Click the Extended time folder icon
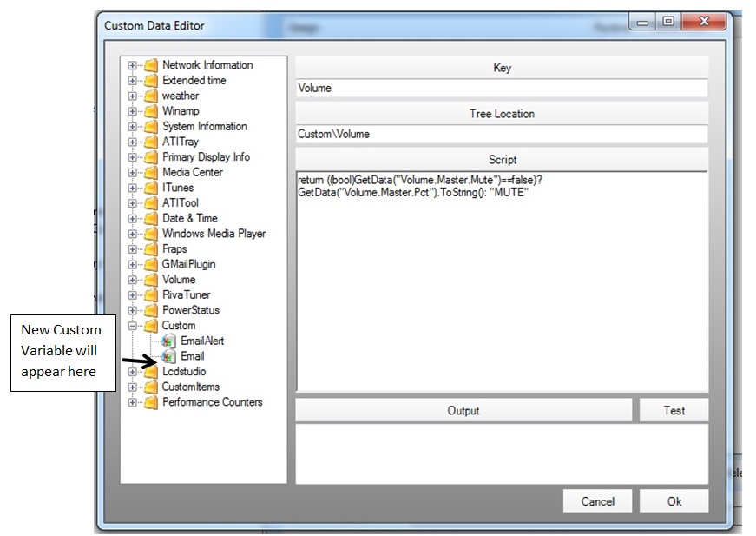Screen dimensions: 756x536 point(151,81)
